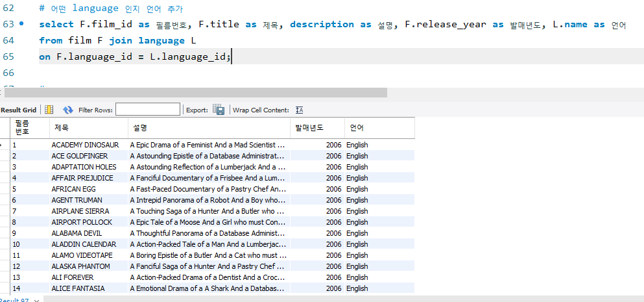The width and height of the screenshot is (644, 302).
Task: Toggle wrap cell content icon
Action: (x=300, y=110)
